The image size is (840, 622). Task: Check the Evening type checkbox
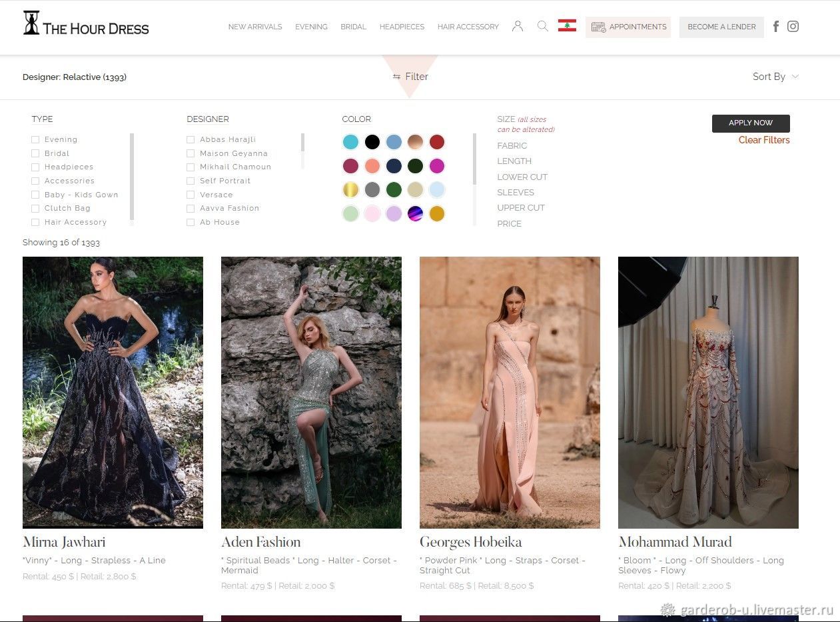coord(35,139)
